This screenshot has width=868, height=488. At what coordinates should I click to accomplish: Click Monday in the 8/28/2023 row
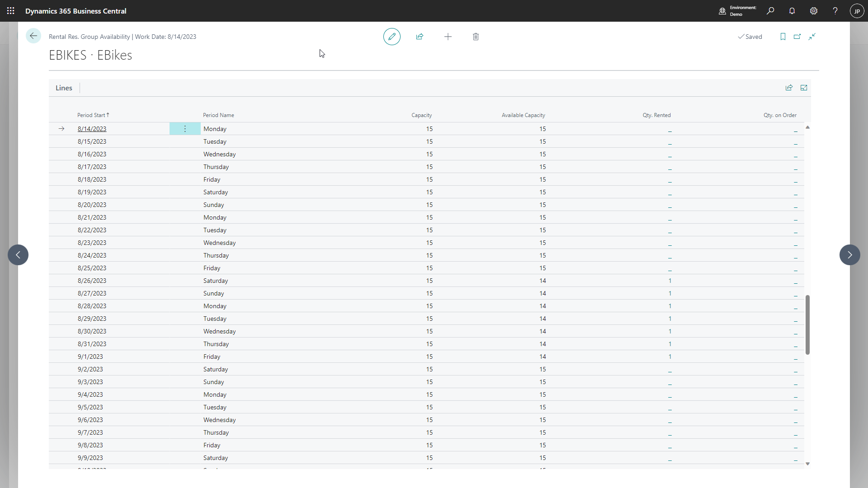pos(215,306)
